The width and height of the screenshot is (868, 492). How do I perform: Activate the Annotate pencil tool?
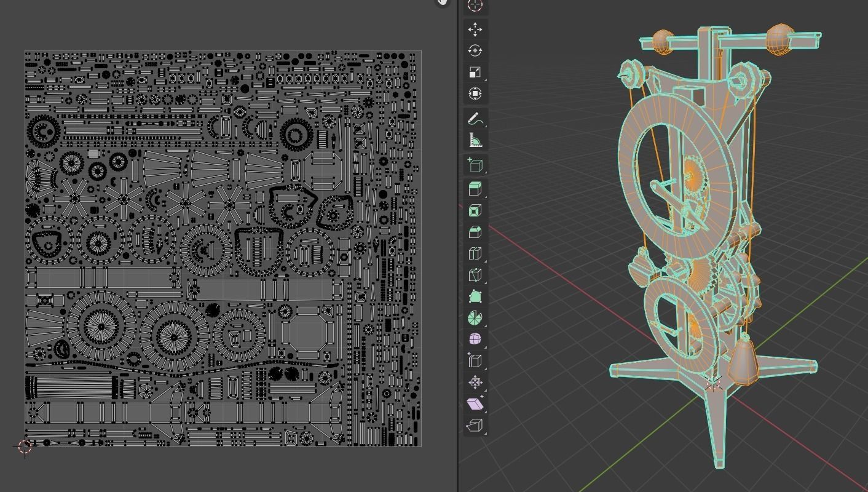tap(475, 119)
